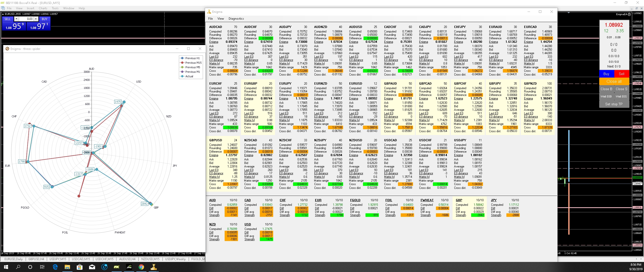Click Enigma window trophy title icon
This screenshot has width=644, height=272.
coord(209,12)
